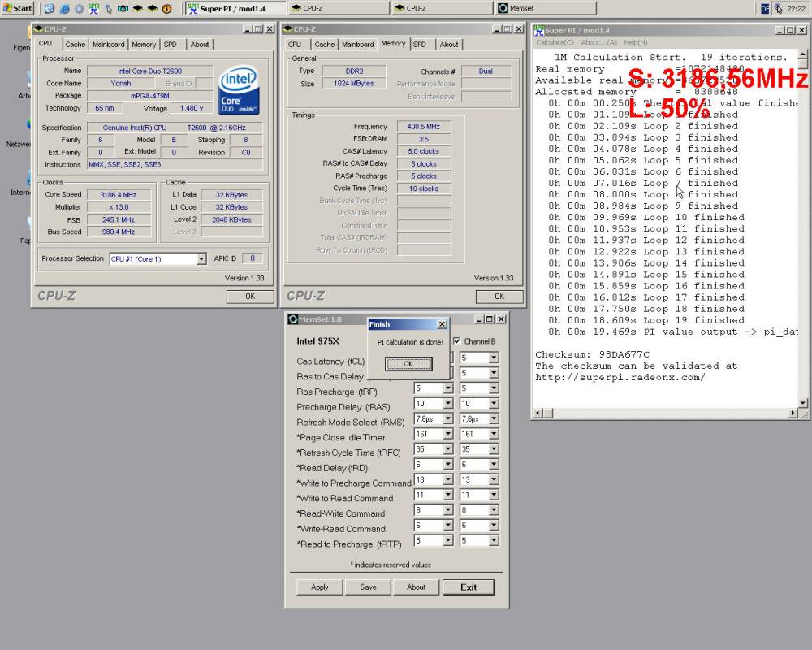Image resolution: width=812 pixels, height=650 pixels.
Task: Open the About...(A) menu in Super PI
Action: [x=598, y=42]
